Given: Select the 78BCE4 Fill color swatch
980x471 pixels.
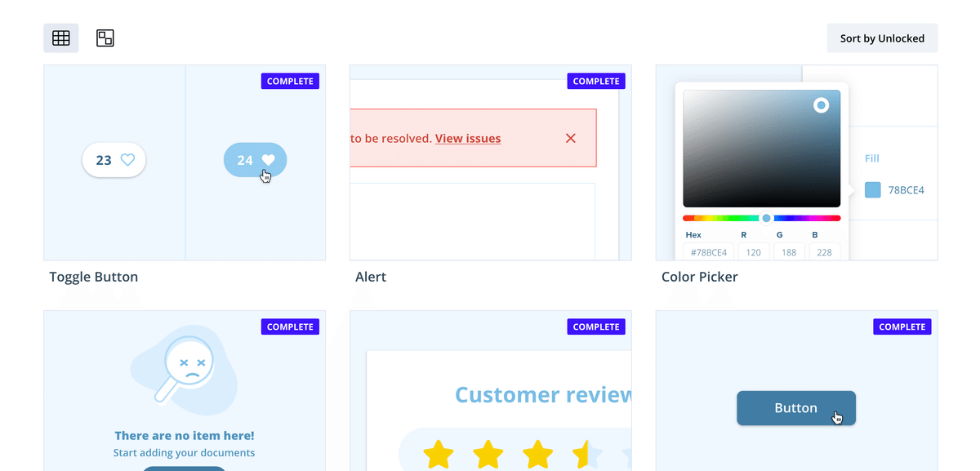Looking at the screenshot, I should click(872, 189).
